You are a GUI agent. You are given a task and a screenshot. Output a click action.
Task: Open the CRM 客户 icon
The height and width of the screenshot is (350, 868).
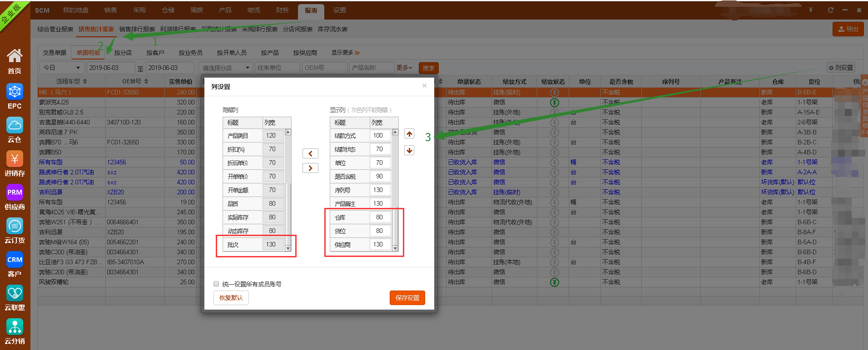[15, 260]
